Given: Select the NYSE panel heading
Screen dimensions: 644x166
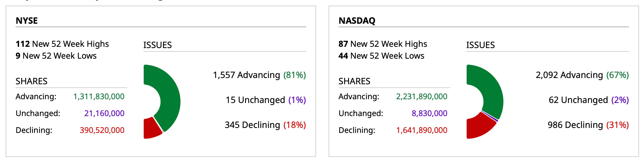Looking at the screenshot, I should click(x=27, y=21).
